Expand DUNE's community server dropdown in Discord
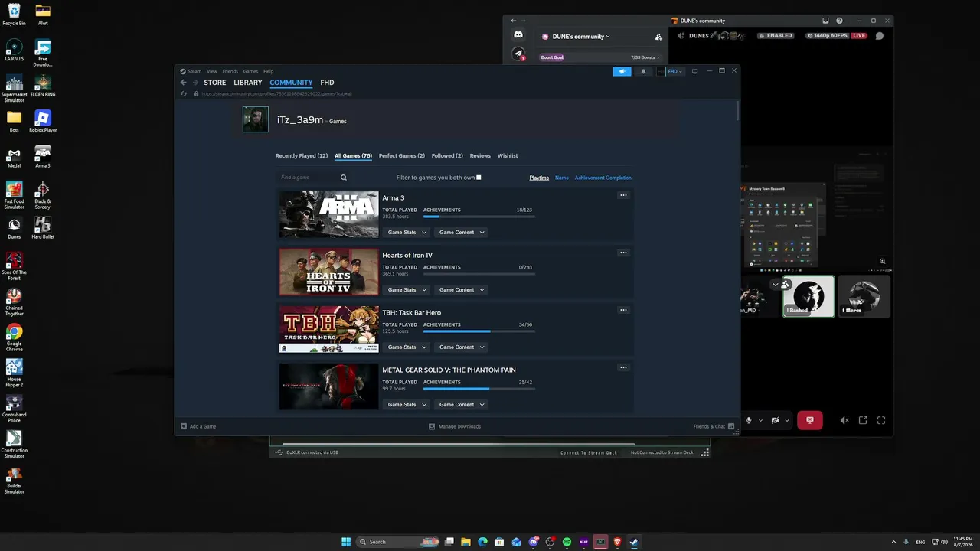Image resolution: width=980 pixels, height=551 pixels. coord(581,36)
